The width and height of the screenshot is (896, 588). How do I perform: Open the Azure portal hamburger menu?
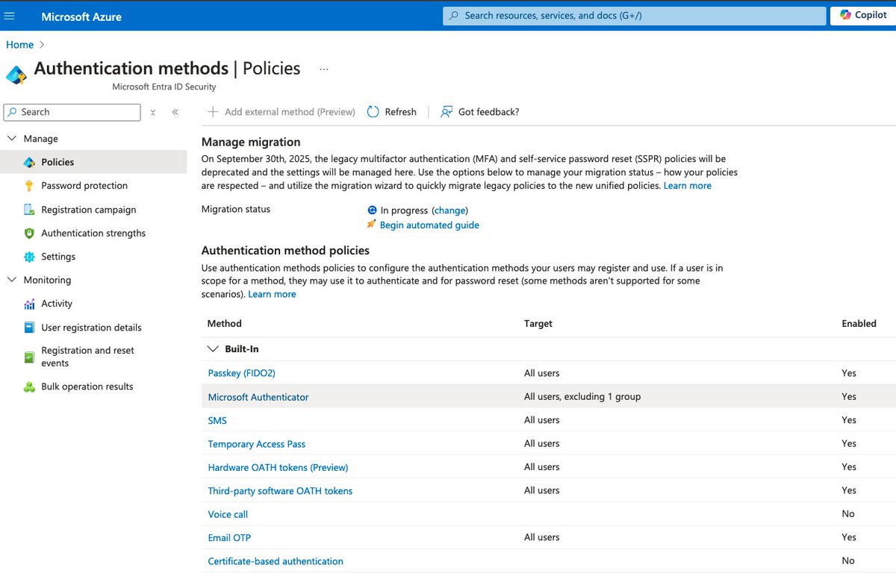[10, 16]
